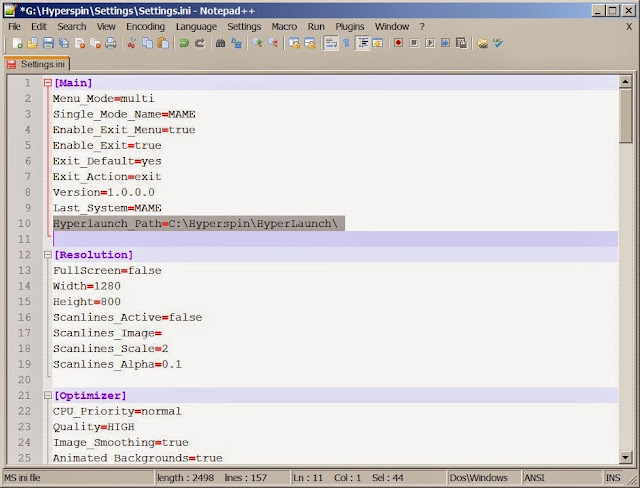This screenshot has width=640, height=488.
Task: Click the Save All icon
Action: [x=64, y=43]
